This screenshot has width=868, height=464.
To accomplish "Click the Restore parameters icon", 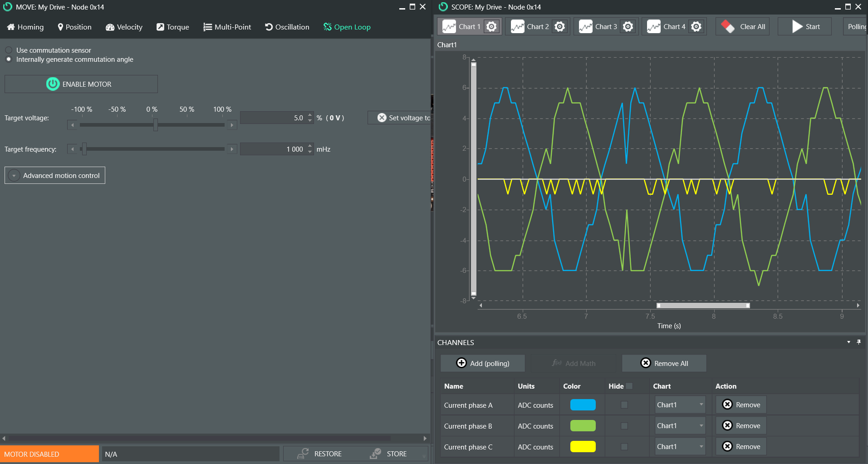I will 303,454.
